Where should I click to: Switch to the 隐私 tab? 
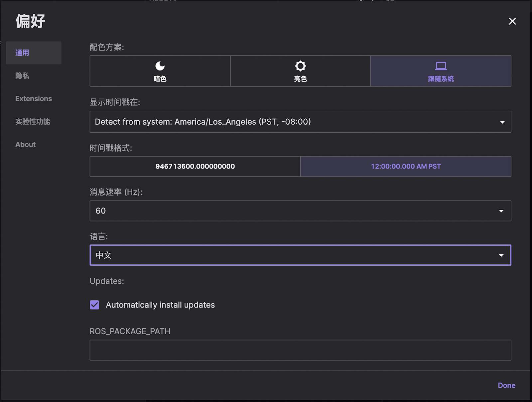(22, 76)
